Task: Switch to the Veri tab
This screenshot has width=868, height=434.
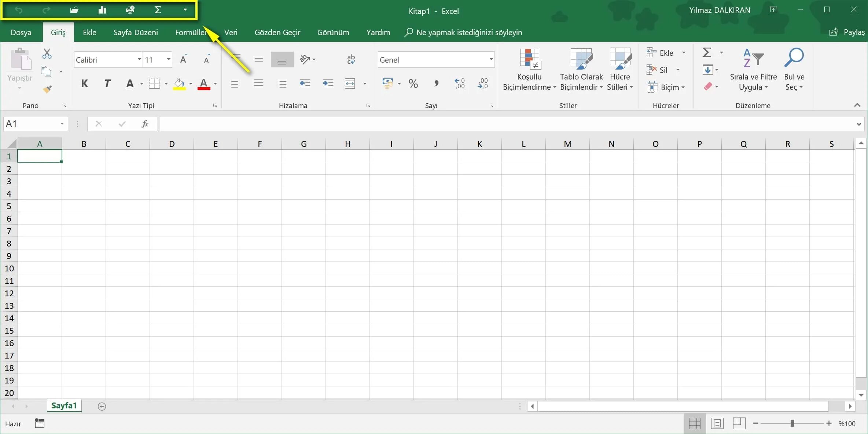Action: pyautogui.click(x=231, y=32)
